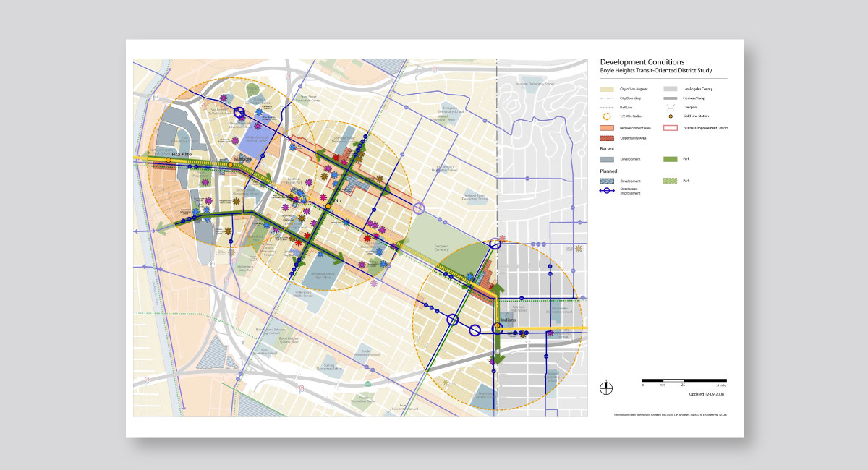This screenshot has height=470, width=868.
Task: Click the north arrow compass symbol
Action: 606,387
